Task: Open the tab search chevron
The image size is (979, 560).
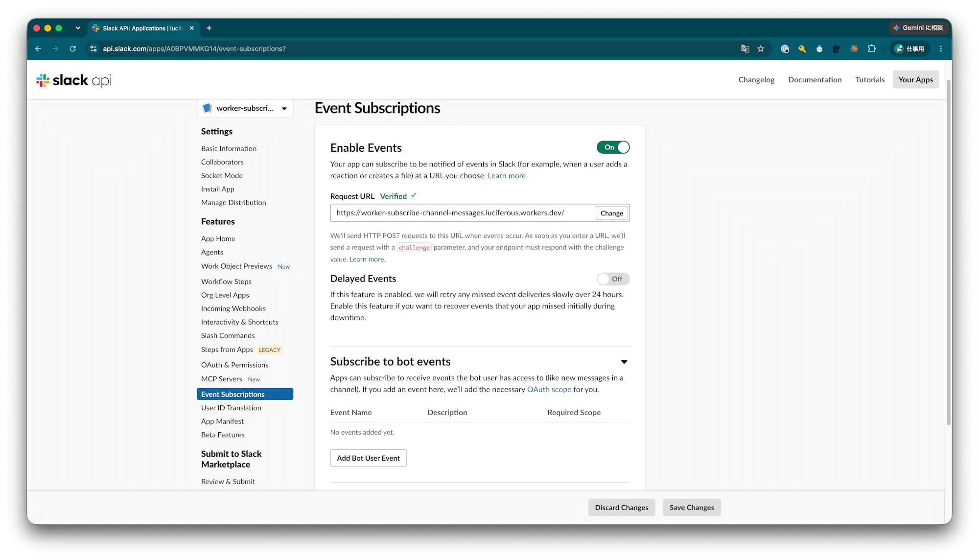Action: (78, 28)
